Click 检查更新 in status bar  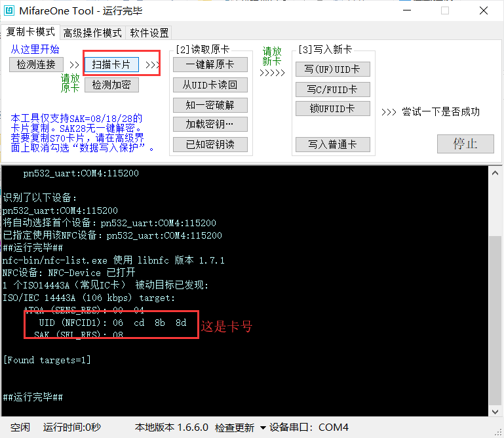tap(235, 428)
